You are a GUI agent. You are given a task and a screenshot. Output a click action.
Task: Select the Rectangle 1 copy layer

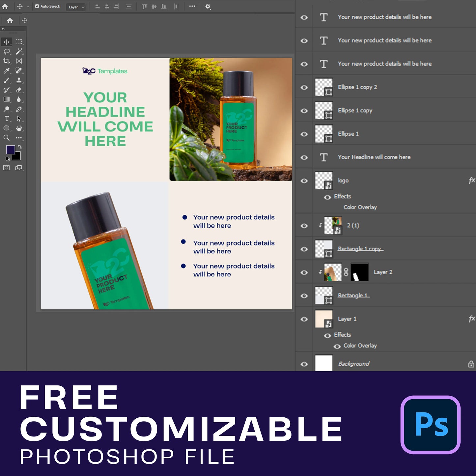pos(360,249)
